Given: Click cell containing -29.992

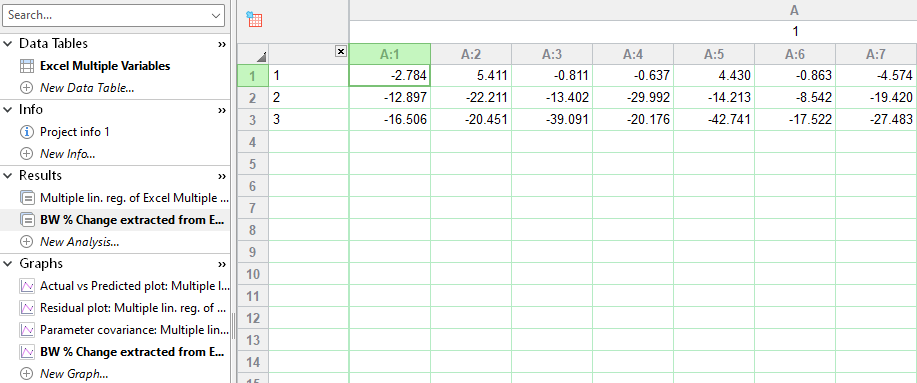Looking at the screenshot, I should coord(633,98).
